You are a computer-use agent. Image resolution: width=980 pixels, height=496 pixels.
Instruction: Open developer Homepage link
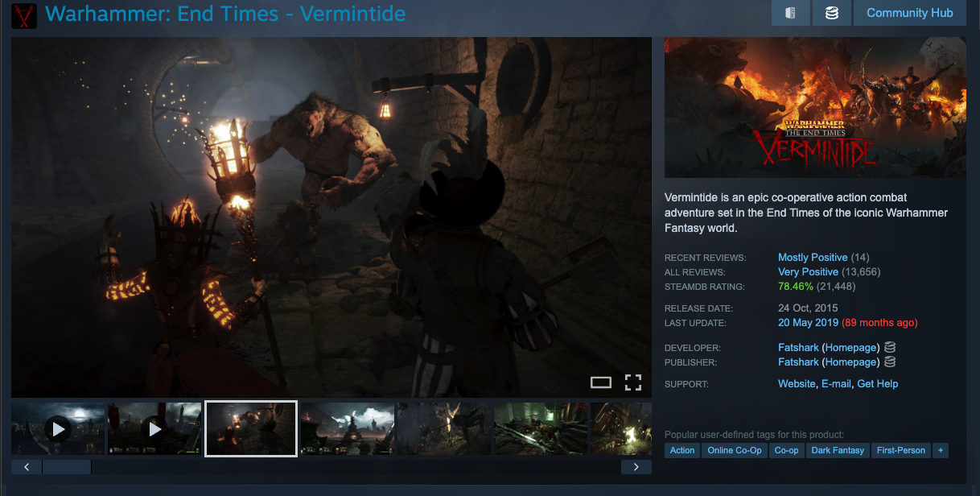point(850,347)
